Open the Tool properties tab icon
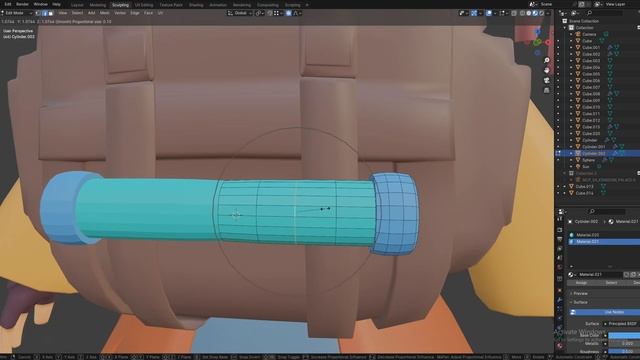 (x=560, y=220)
